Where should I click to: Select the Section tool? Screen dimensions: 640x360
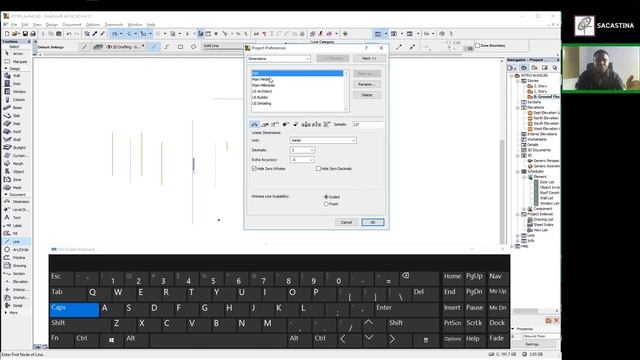point(16,273)
